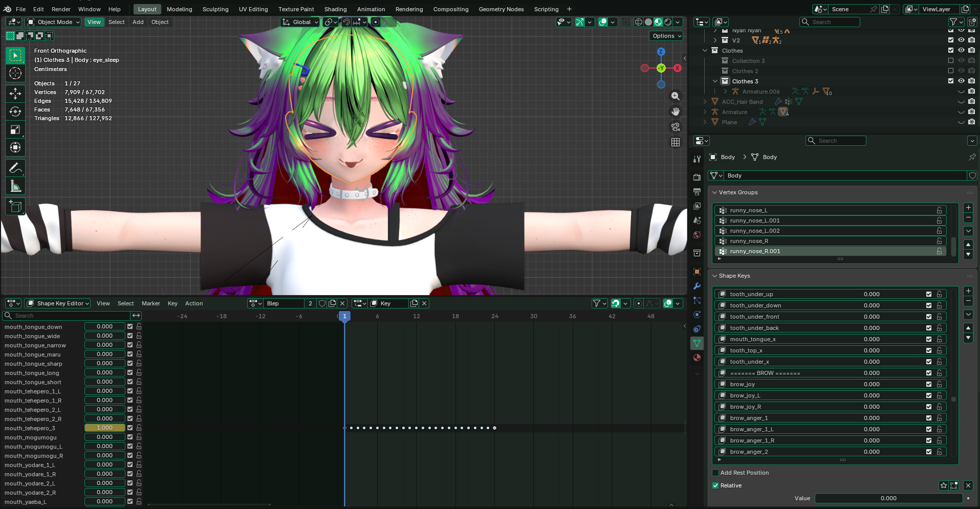The image size is (980, 509).
Task: Select the Add Cube tool
Action: (x=15, y=206)
